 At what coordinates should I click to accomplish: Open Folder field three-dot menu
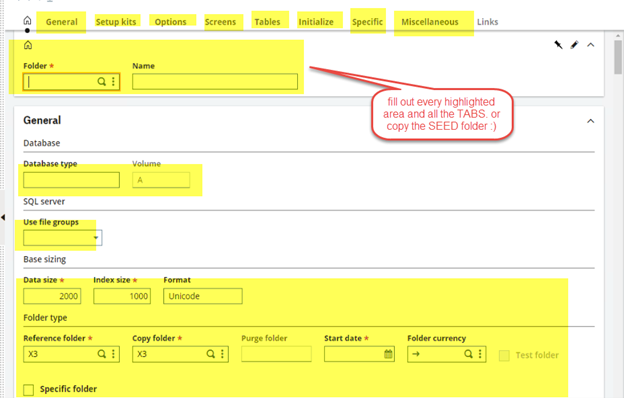[113, 82]
